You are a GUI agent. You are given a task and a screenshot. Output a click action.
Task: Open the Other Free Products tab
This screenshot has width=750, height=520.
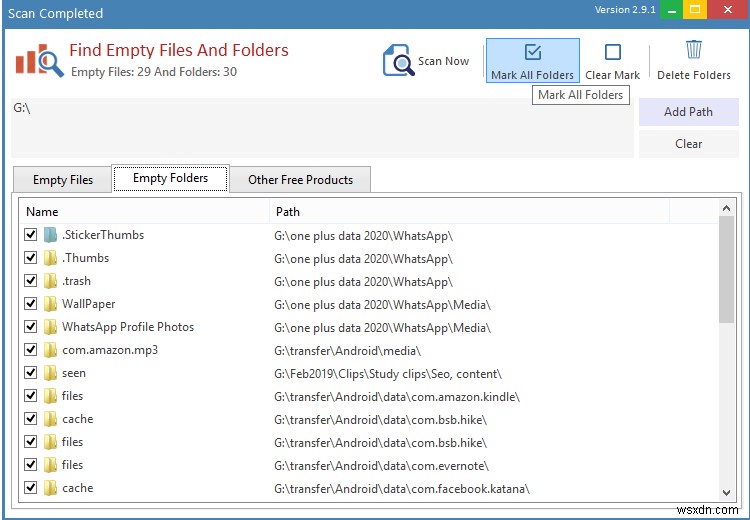click(300, 180)
